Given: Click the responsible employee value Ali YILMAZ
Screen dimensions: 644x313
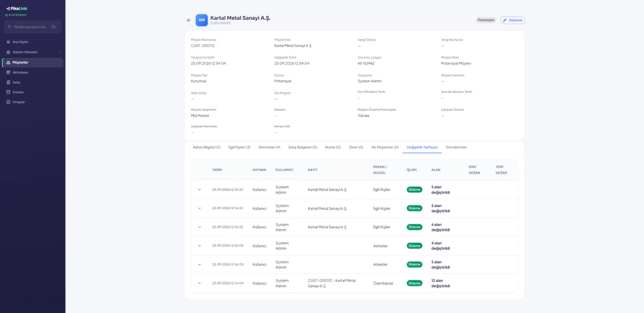Looking at the screenshot, I should coord(366,63).
